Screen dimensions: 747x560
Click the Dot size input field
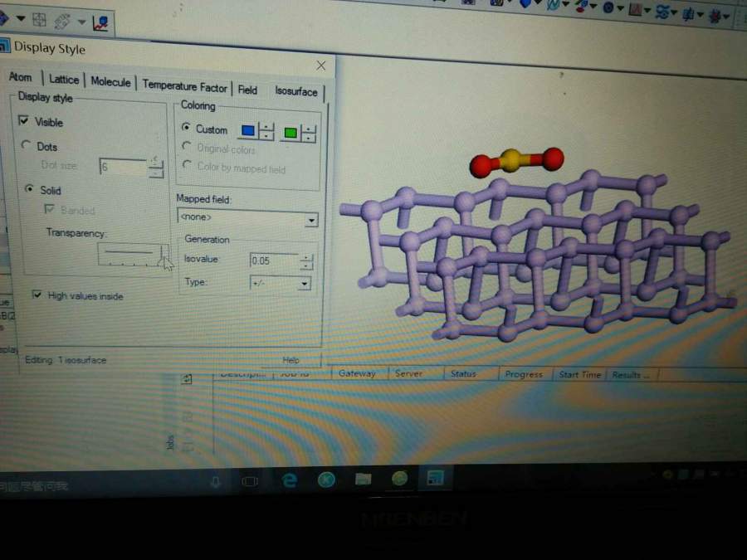pyautogui.click(x=123, y=167)
